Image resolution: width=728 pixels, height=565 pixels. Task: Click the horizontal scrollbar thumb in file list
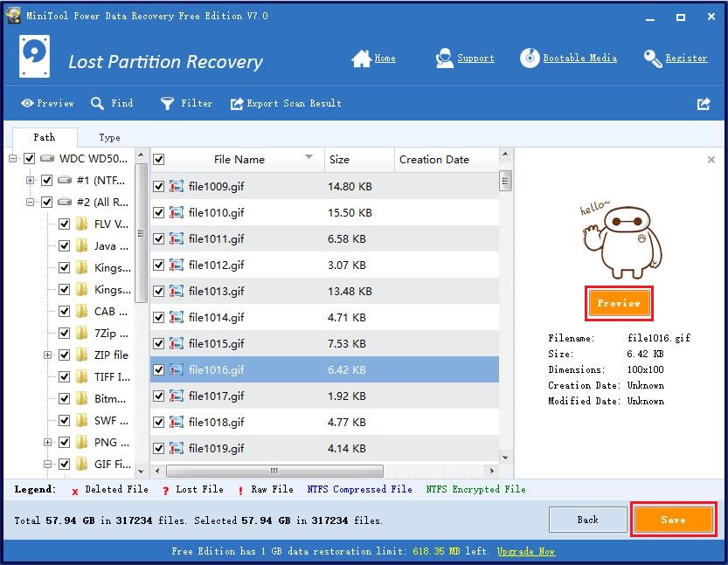pos(274,471)
